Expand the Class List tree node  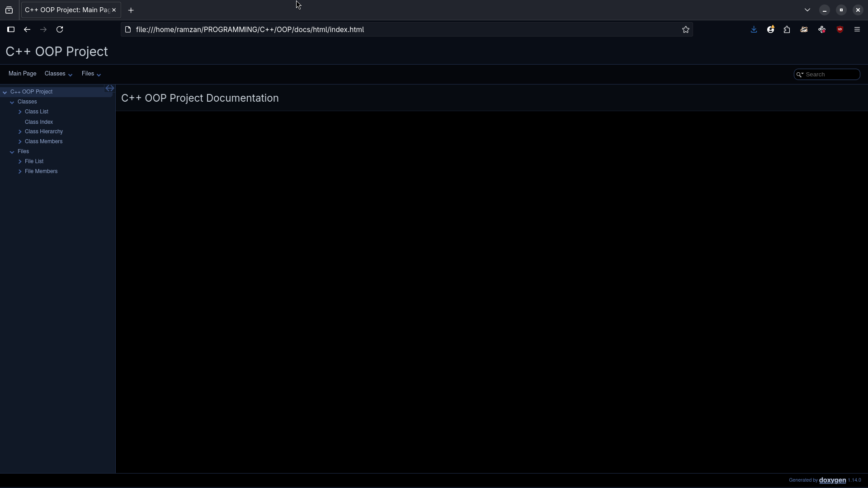[20, 112]
